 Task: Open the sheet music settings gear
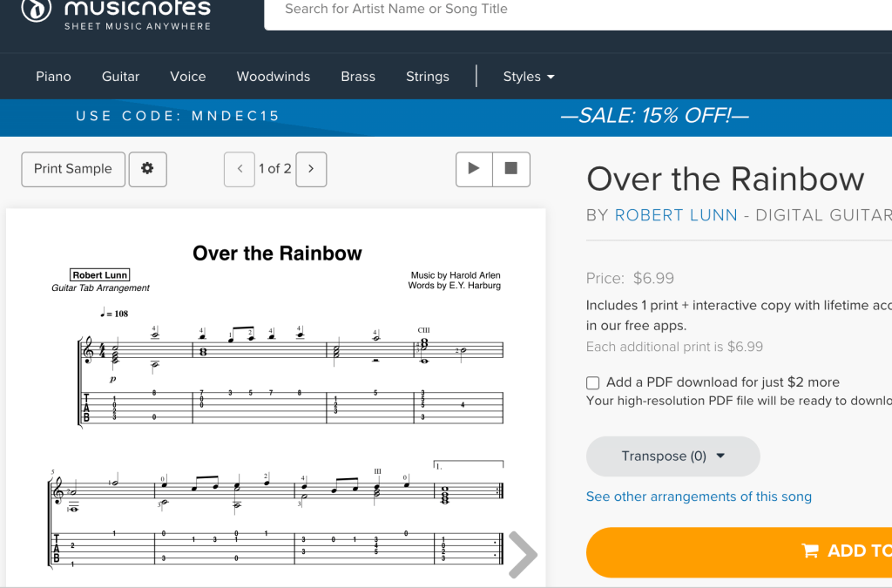click(147, 169)
